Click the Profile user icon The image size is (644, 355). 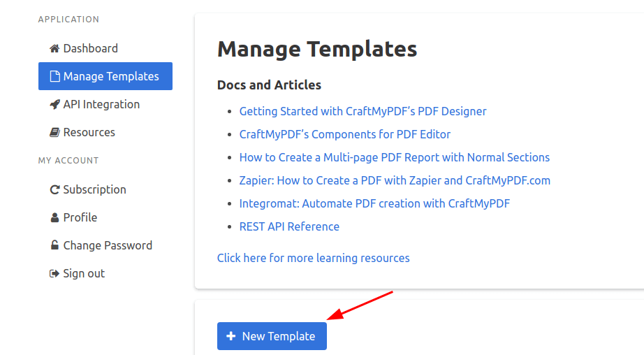tap(54, 217)
